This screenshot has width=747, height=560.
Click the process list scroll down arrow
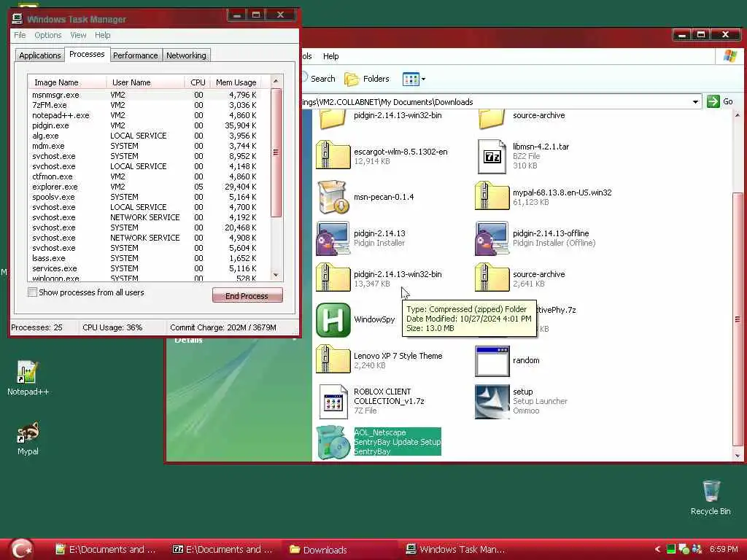coord(276,275)
